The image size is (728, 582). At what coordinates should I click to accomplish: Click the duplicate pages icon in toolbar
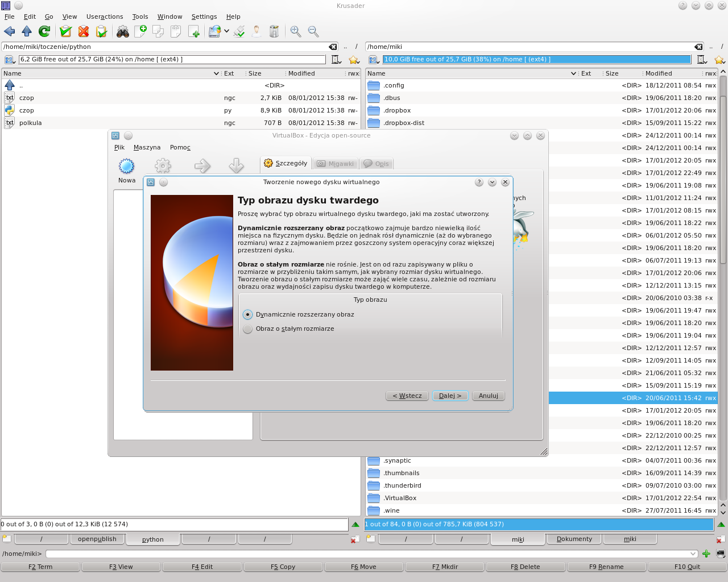tap(158, 31)
